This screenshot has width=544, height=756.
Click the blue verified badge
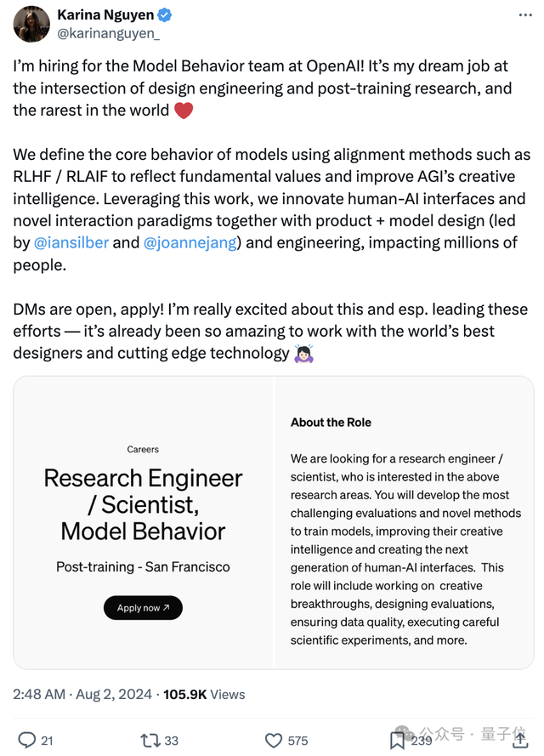point(166,14)
